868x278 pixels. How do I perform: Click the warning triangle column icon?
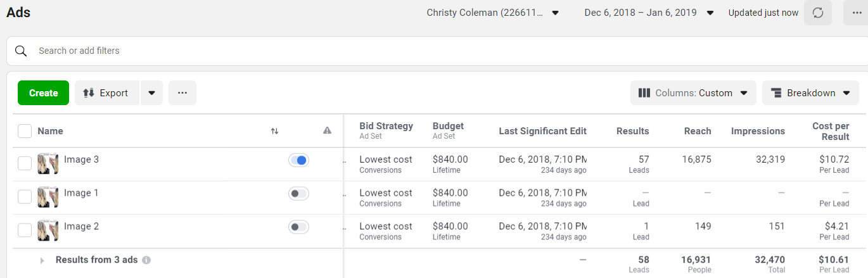(x=327, y=130)
